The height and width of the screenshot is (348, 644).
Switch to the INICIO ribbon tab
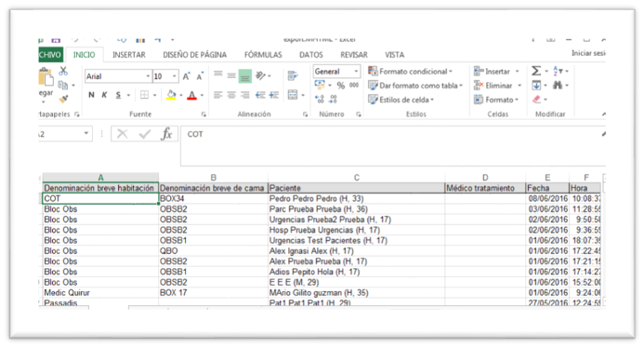84,55
